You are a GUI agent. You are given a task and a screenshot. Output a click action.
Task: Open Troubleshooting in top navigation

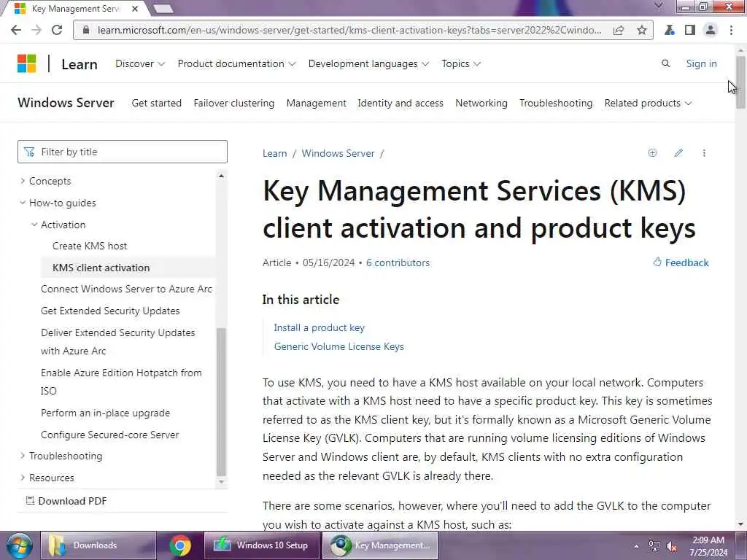coord(556,103)
